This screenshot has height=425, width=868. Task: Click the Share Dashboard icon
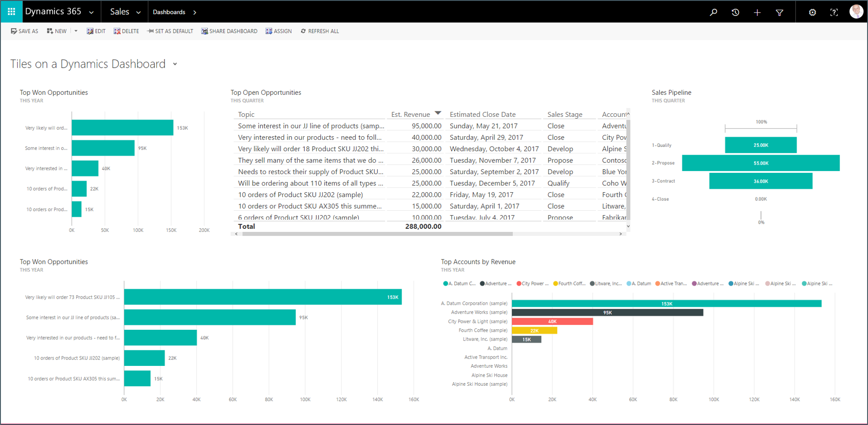(x=229, y=31)
